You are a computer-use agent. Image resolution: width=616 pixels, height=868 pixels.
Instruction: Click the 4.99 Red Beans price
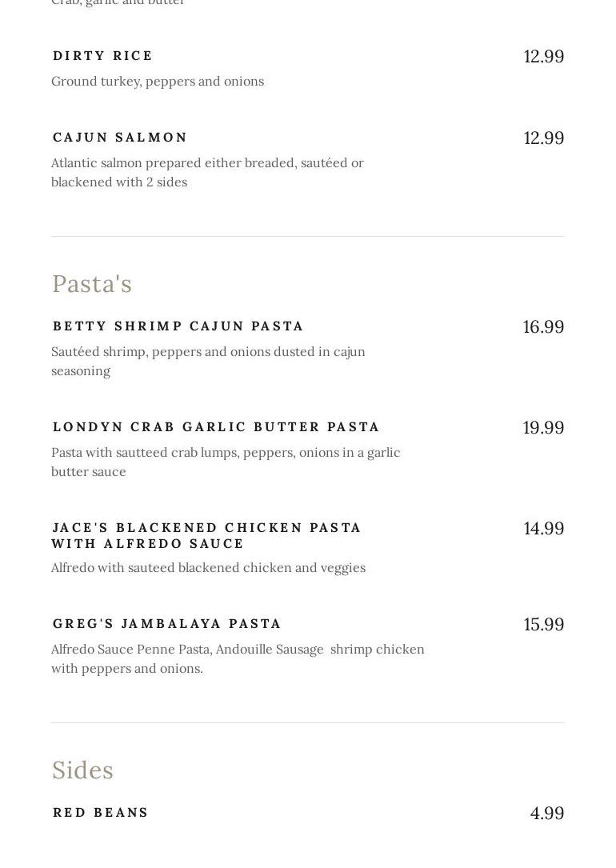(x=547, y=813)
